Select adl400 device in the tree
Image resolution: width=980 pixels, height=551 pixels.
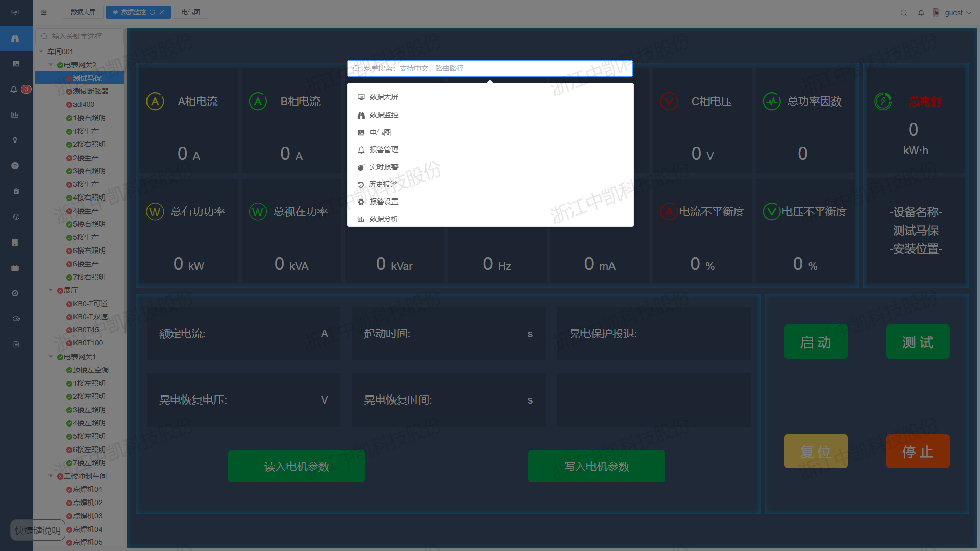83,104
